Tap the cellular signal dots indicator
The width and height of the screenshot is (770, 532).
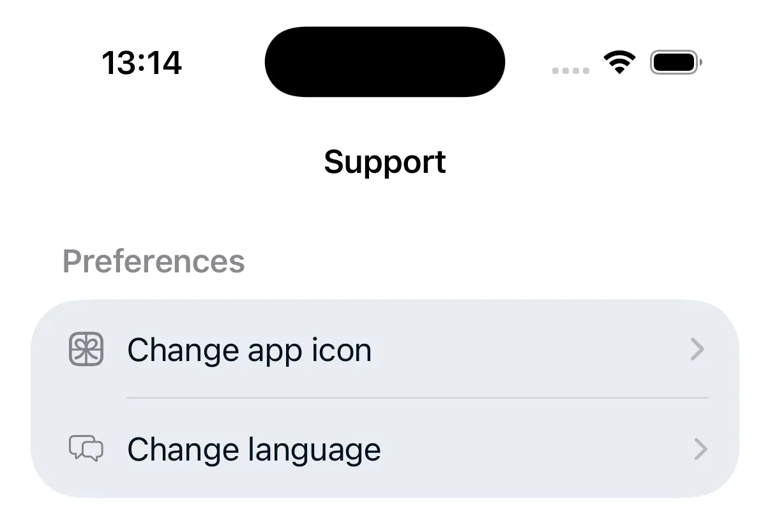pos(571,71)
